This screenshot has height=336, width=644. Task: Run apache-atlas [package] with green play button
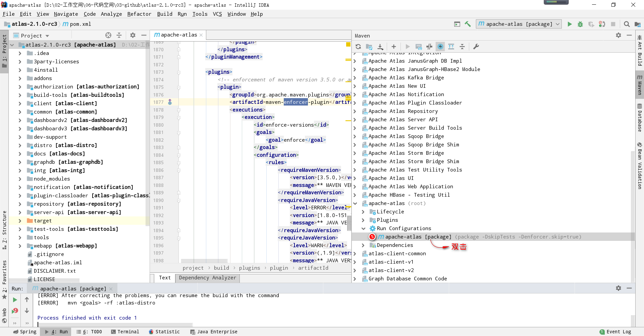[570, 24]
